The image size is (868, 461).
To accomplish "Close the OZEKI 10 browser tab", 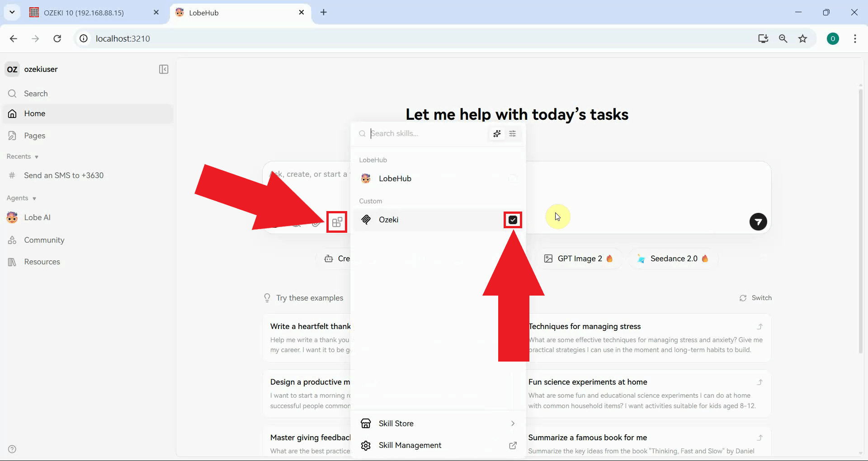I will 156,12.
